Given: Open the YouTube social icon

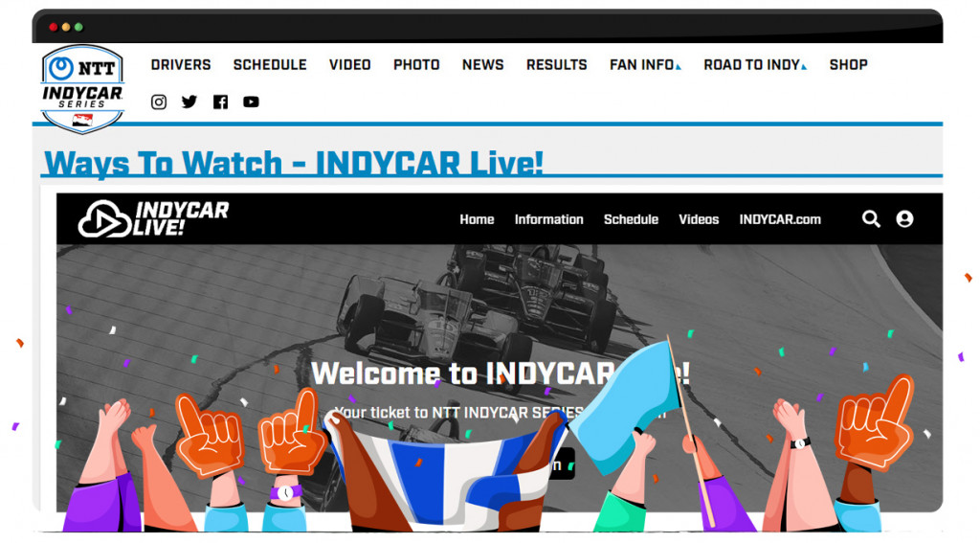Looking at the screenshot, I should 251,102.
